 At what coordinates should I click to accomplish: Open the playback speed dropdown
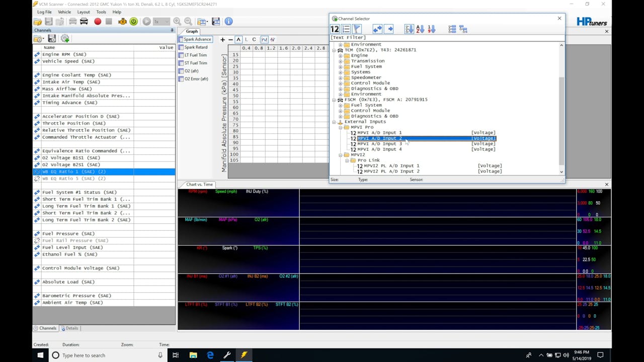[x=168, y=21]
